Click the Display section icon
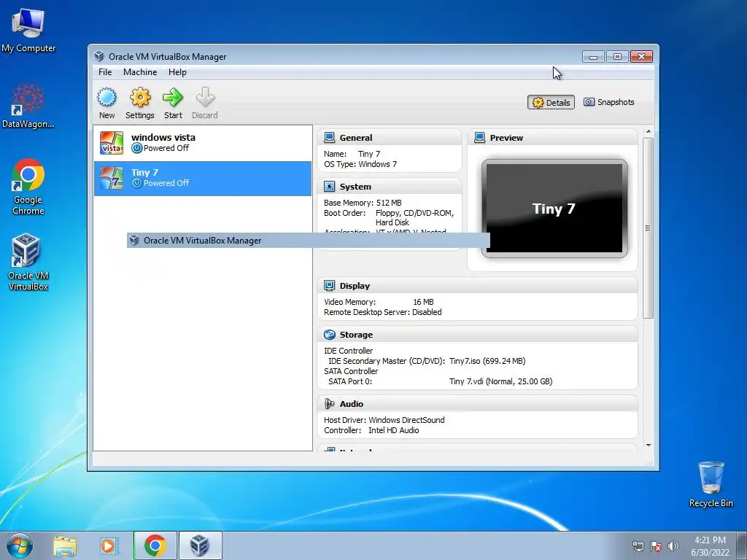This screenshot has width=747, height=560. [329, 286]
